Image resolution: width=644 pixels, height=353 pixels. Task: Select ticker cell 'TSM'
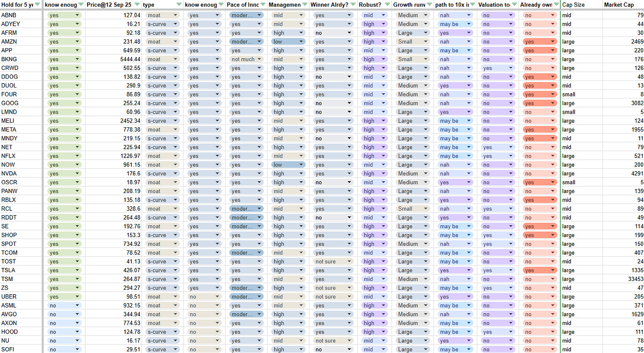22,279
